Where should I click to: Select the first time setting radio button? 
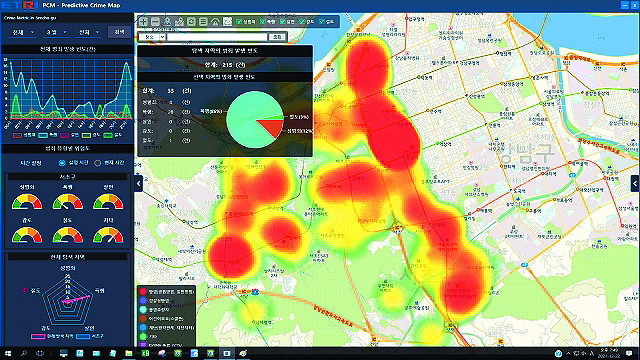coord(62,163)
